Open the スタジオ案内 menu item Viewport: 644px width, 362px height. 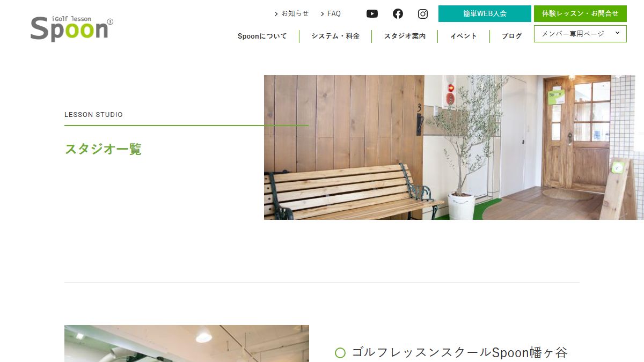(405, 36)
